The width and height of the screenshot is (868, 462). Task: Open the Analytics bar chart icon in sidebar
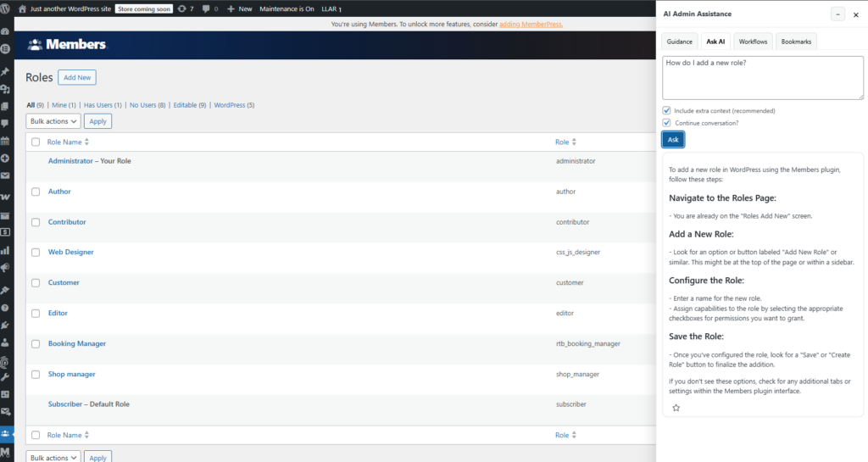(5, 250)
